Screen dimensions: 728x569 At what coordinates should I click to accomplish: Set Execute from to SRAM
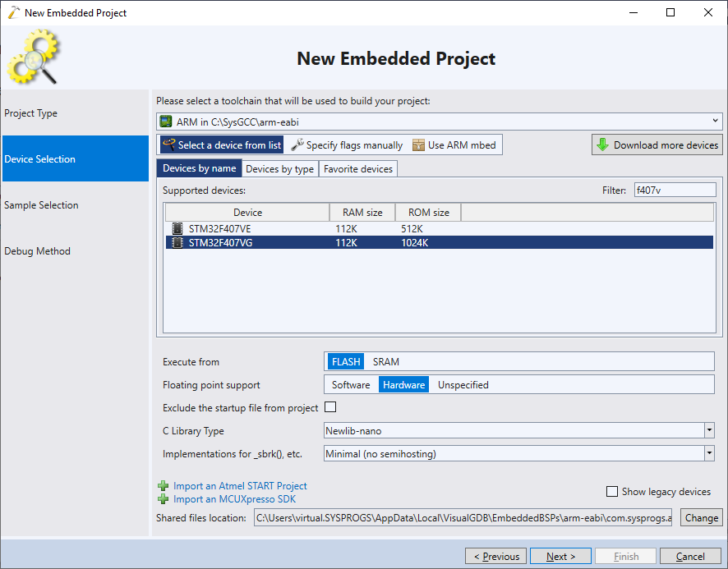[386, 361]
